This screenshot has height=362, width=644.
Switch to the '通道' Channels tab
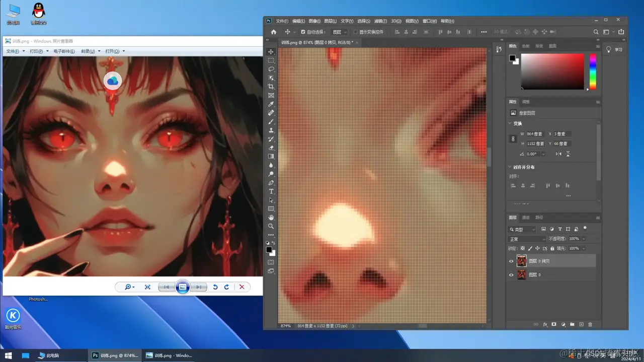526,218
